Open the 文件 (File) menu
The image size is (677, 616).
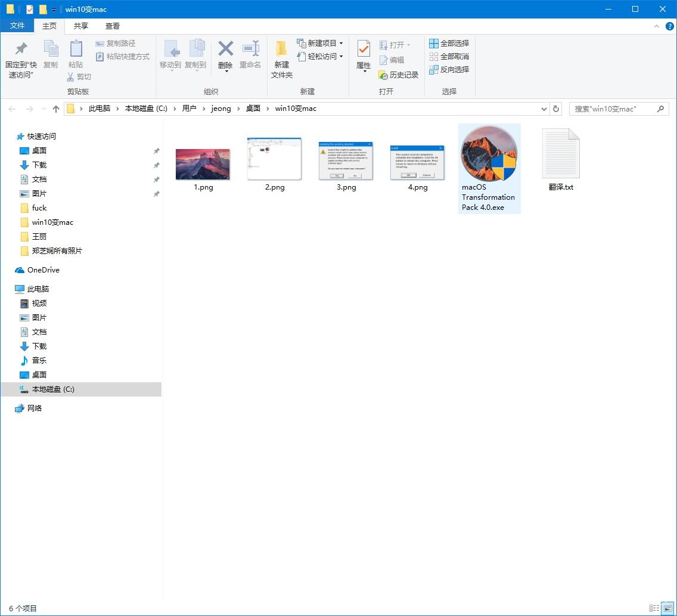18,26
